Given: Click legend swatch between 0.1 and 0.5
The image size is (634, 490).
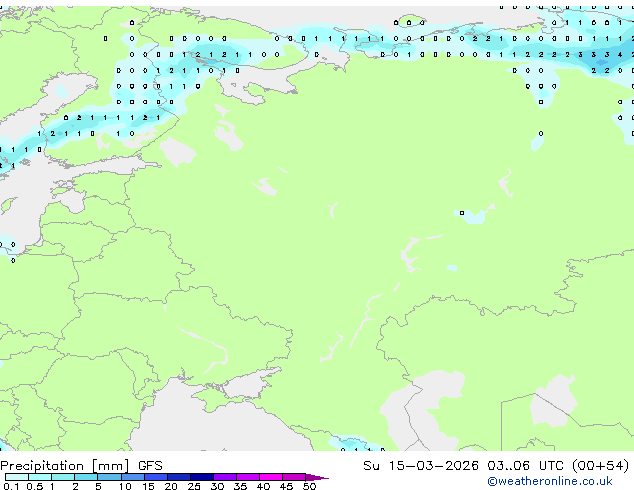Looking at the screenshot, I should point(17,477).
